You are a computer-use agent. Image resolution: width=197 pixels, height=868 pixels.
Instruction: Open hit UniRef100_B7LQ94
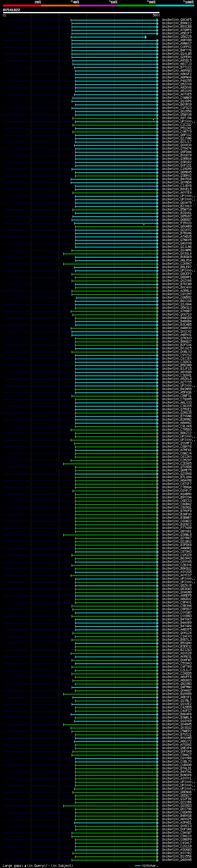coord(177,477)
